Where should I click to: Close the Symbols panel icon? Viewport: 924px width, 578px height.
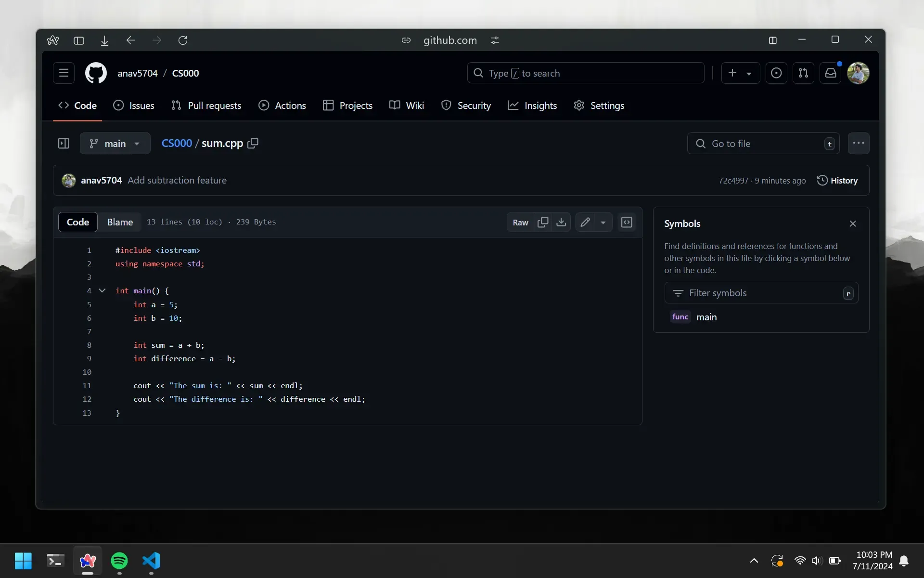click(x=853, y=224)
